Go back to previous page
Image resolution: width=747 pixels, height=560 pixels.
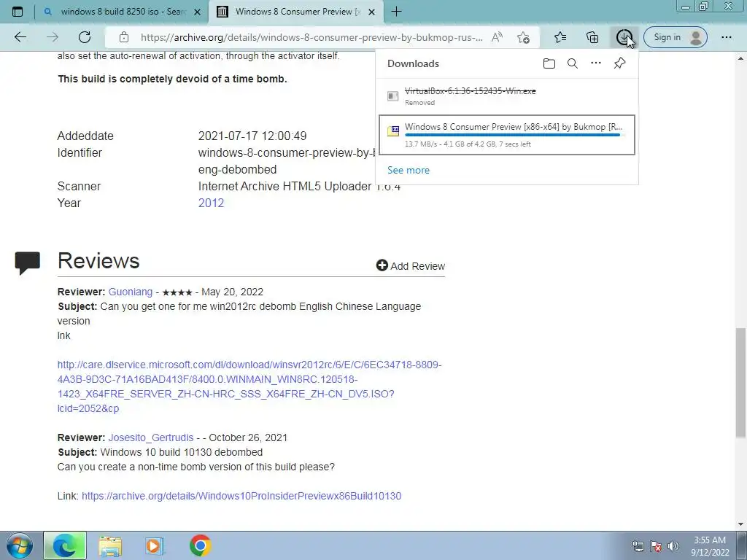20,37
